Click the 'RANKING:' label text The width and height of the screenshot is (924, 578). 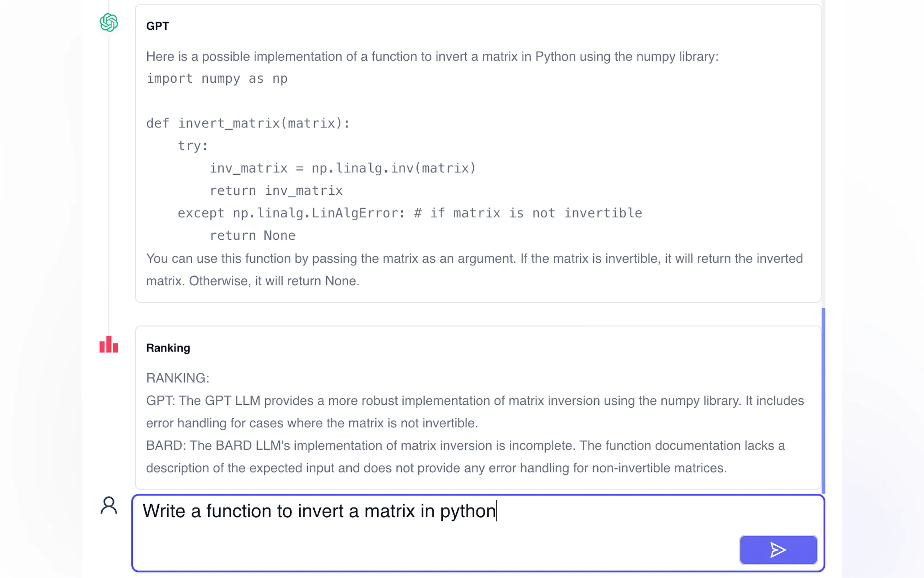(x=178, y=378)
